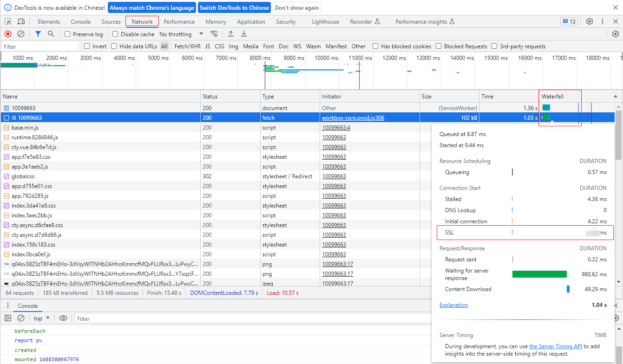Click the Import HAR file upload icon

click(230, 34)
